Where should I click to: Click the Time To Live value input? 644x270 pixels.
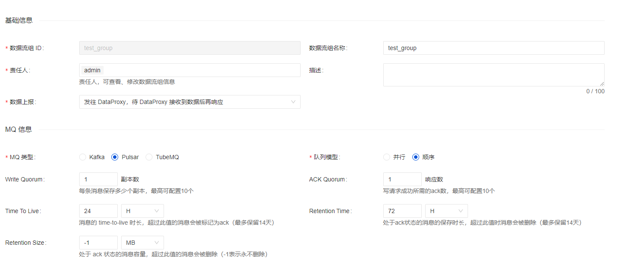(98, 211)
